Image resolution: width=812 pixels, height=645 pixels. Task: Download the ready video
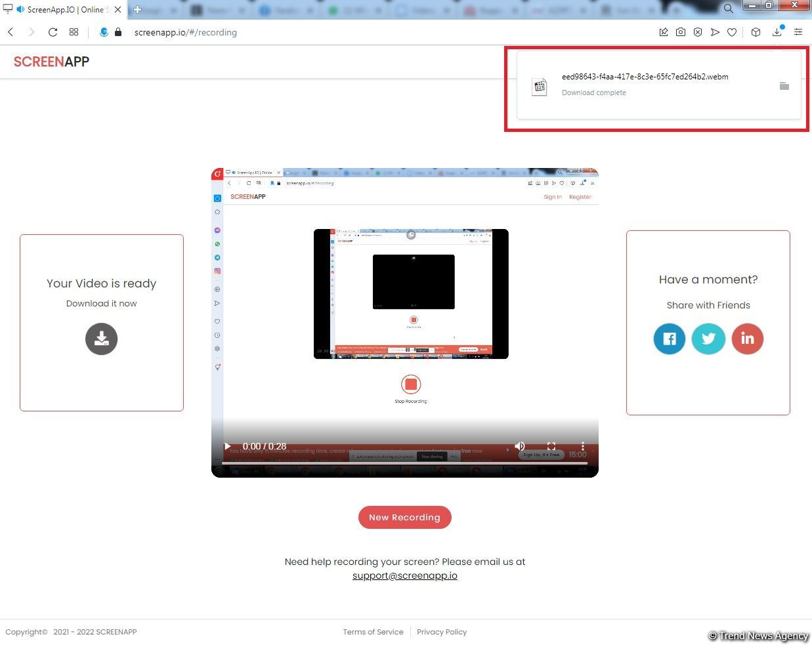[x=101, y=339]
